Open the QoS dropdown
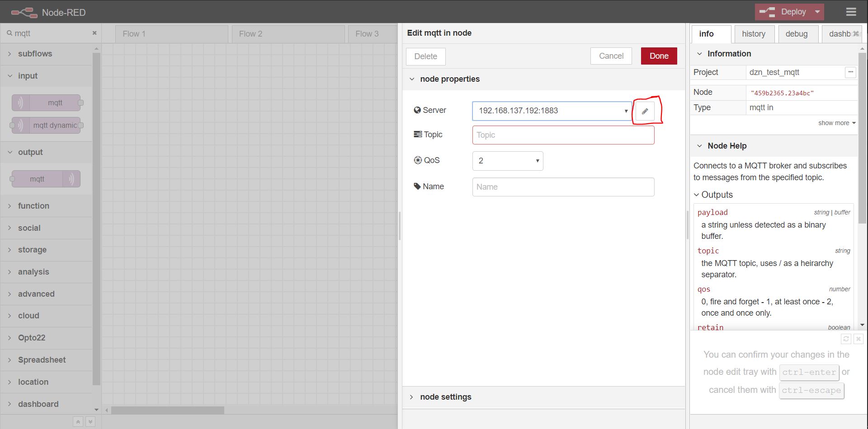This screenshot has width=868, height=429. (508, 161)
